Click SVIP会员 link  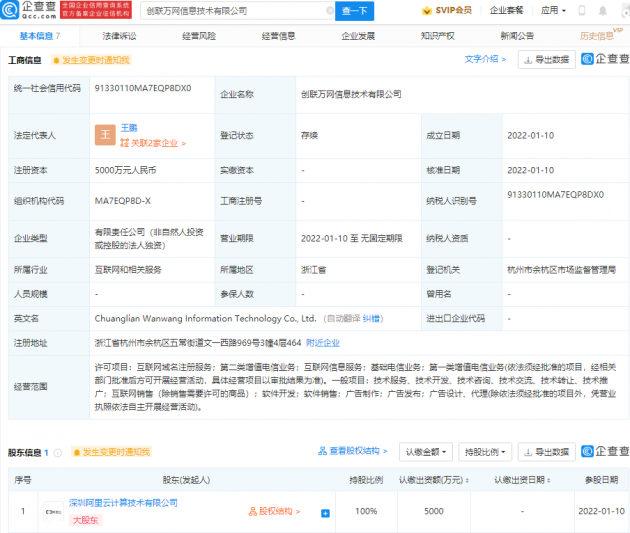[x=454, y=10]
